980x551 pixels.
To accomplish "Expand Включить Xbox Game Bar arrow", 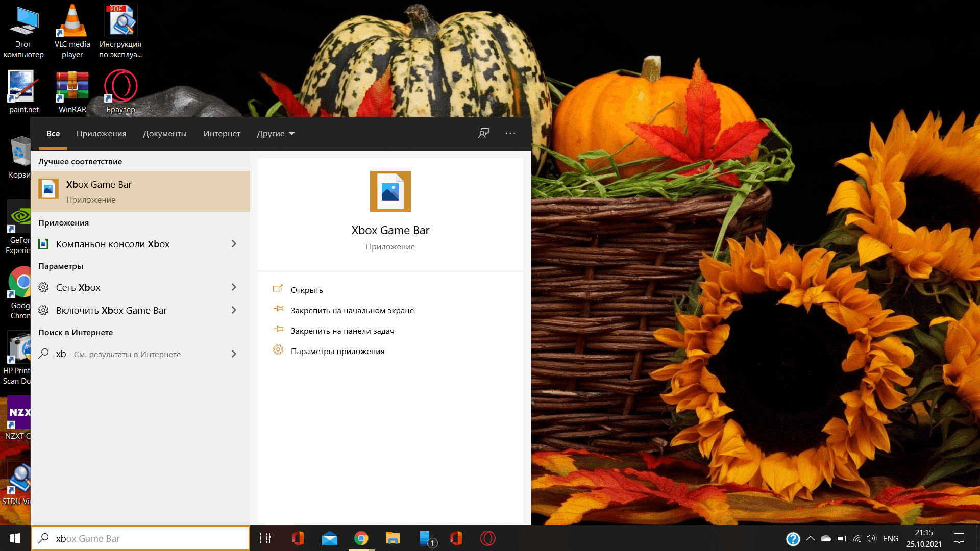I will [234, 310].
